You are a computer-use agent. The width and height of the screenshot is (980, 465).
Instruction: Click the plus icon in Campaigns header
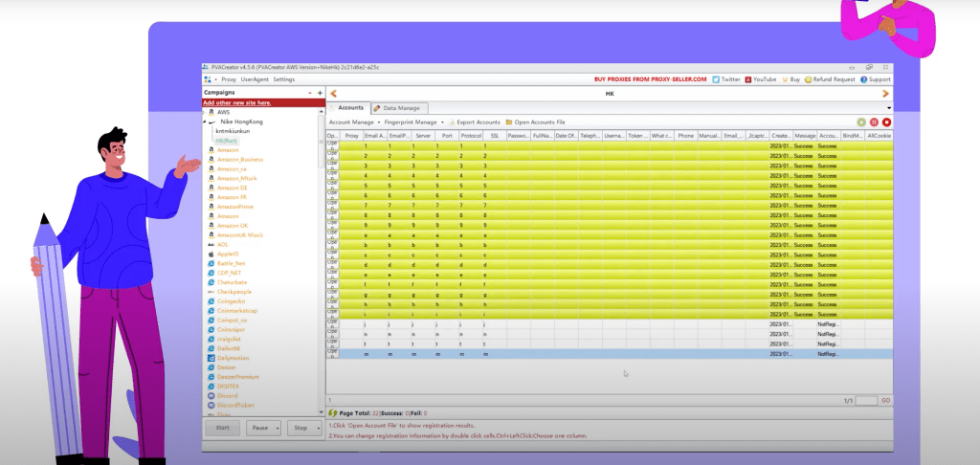tap(320, 93)
